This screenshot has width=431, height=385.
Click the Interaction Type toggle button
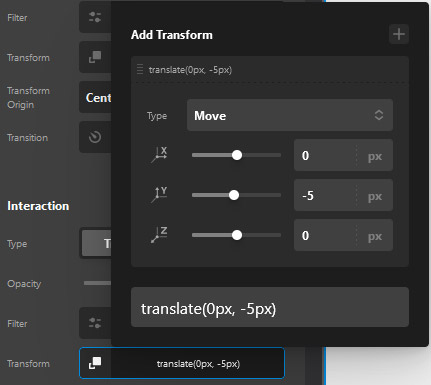point(97,243)
